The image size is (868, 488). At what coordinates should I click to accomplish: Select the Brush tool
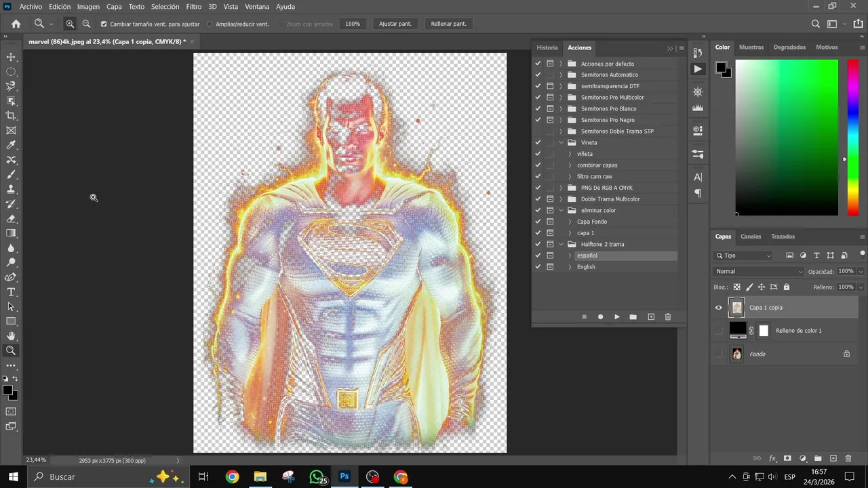click(11, 175)
